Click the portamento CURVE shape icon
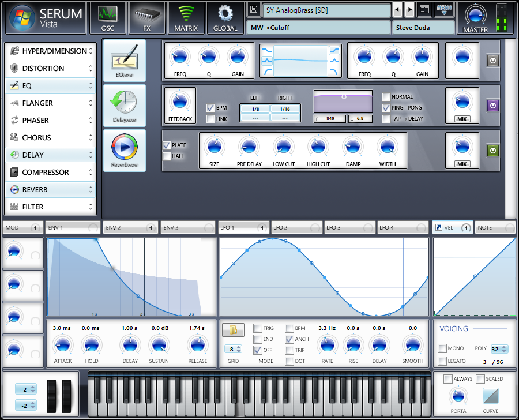This screenshot has height=420, width=519. coord(491,396)
